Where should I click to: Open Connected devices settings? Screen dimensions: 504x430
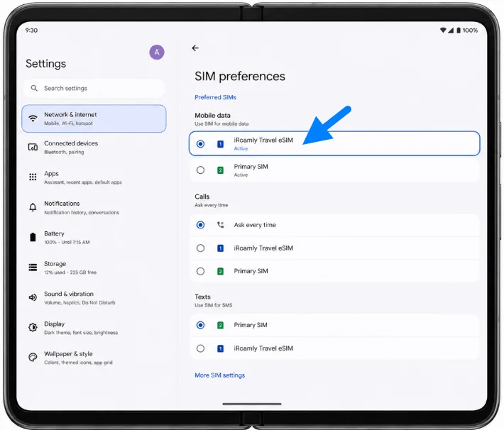94,147
